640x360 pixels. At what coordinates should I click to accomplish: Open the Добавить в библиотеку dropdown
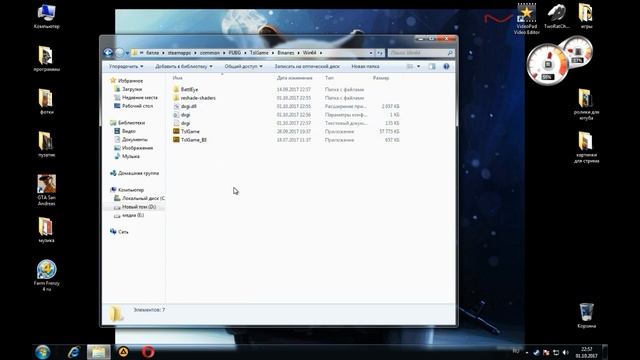pos(184,66)
